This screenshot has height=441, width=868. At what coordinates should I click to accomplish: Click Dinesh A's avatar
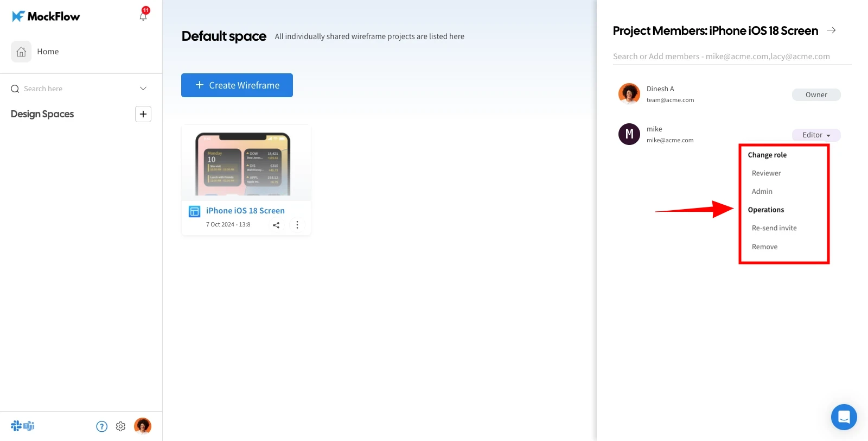(x=629, y=94)
